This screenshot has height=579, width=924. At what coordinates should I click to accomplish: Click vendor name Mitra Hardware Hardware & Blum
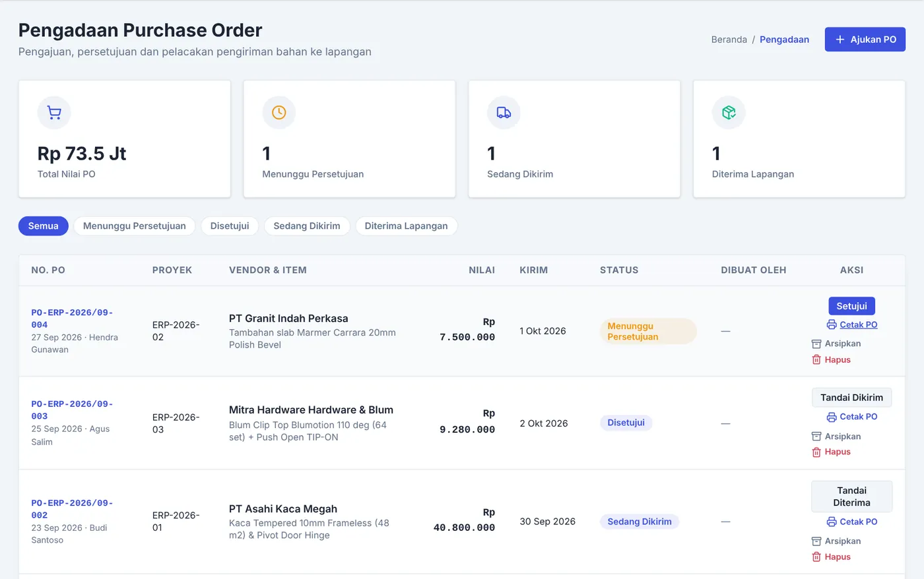pos(311,410)
